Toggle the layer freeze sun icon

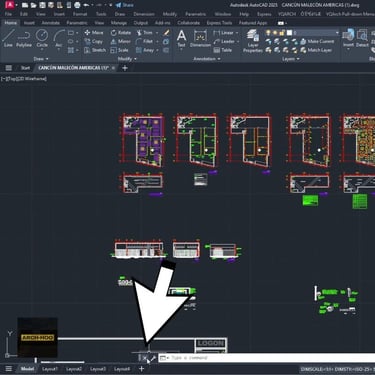[x=275, y=33]
